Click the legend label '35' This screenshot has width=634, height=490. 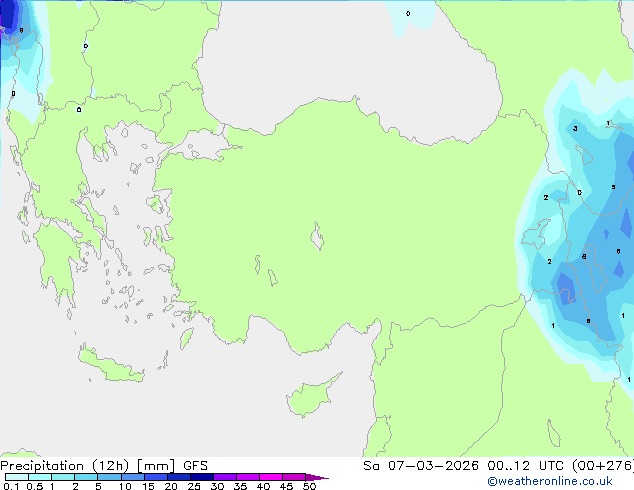[x=240, y=486]
